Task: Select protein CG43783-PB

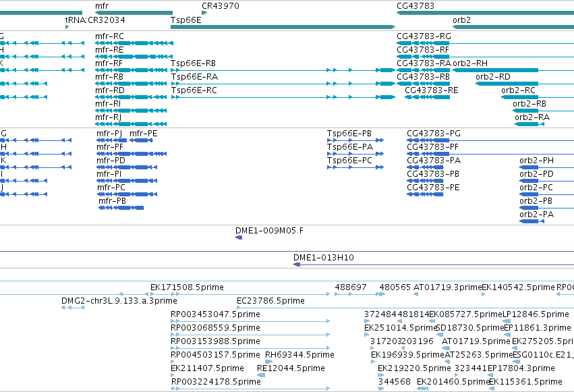Action: click(425, 181)
